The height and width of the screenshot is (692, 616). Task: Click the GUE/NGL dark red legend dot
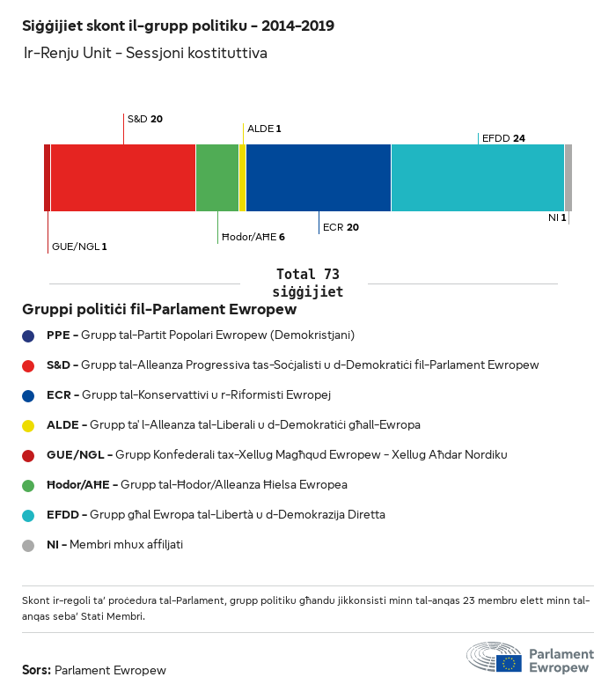28,455
